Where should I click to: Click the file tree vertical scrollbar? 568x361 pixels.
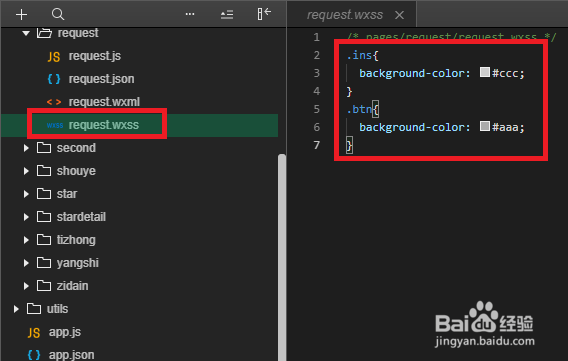(282, 257)
